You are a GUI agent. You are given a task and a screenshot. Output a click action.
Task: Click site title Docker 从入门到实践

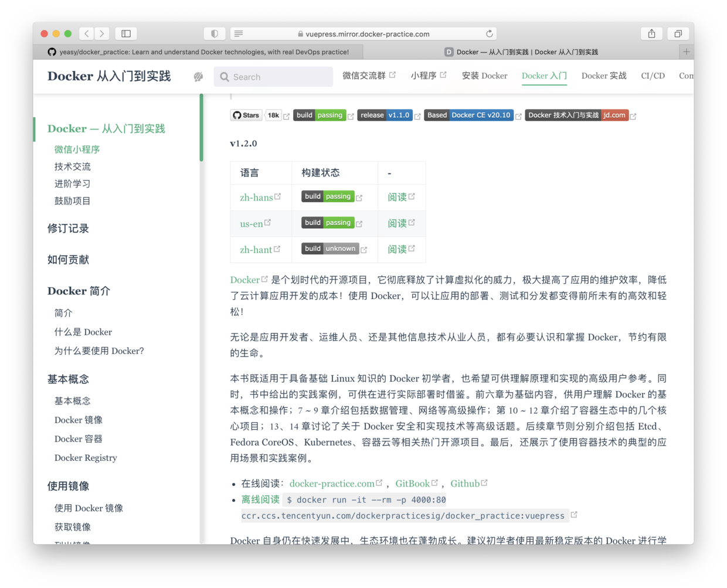click(x=109, y=76)
